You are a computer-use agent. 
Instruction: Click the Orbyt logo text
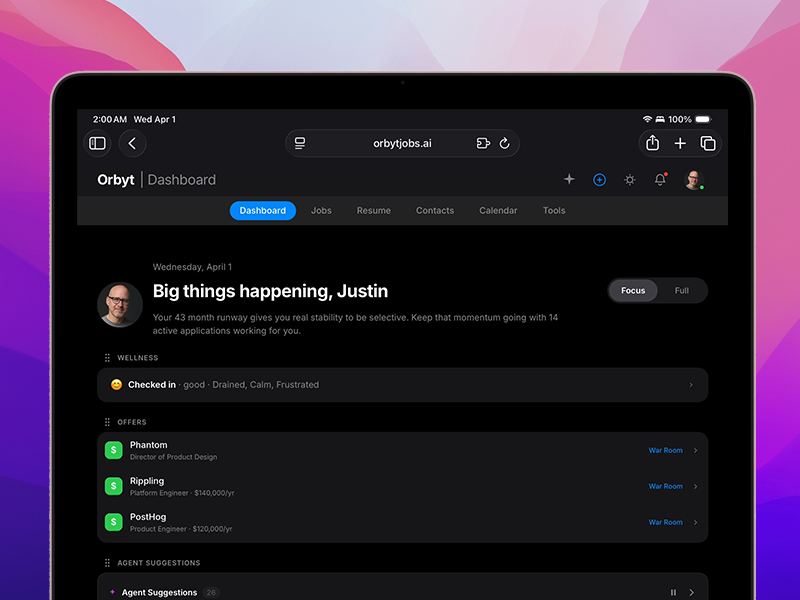tap(116, 180)
